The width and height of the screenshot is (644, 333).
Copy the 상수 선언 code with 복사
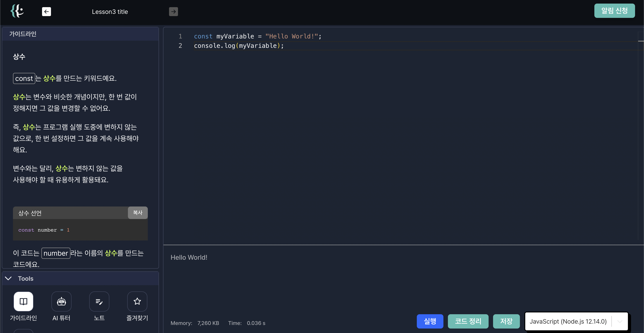(x=138, y=213)
